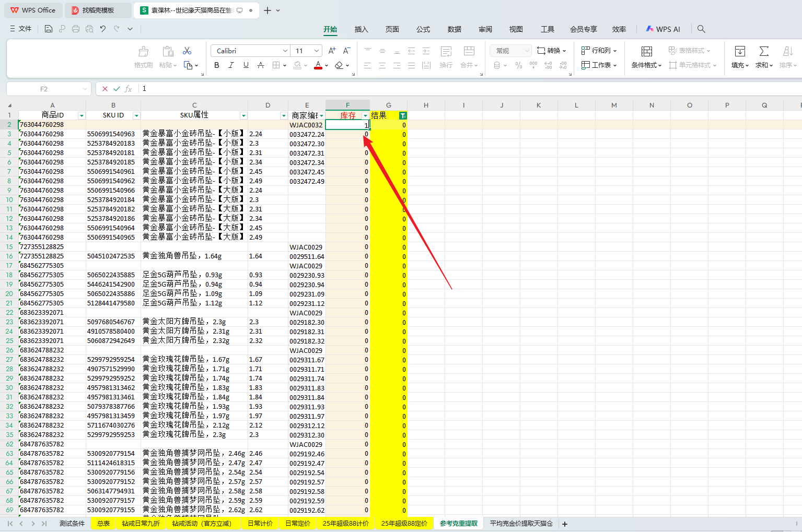Click the WPS AI button
The width and height of the screenshot is (802, 532).
pyautogui.click(x=663, y=29)
